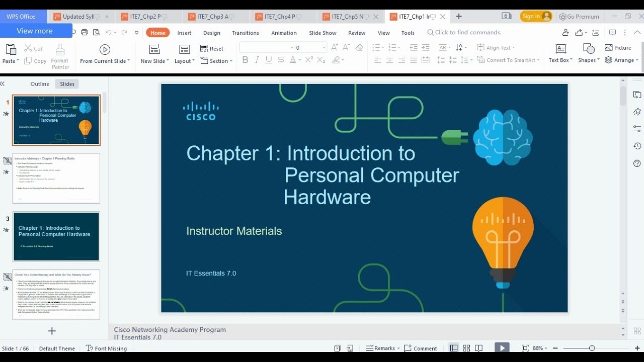This screenshot has height=362, width=644.
Task: Toggle Superscript formatting
Action: pos(309,60)
